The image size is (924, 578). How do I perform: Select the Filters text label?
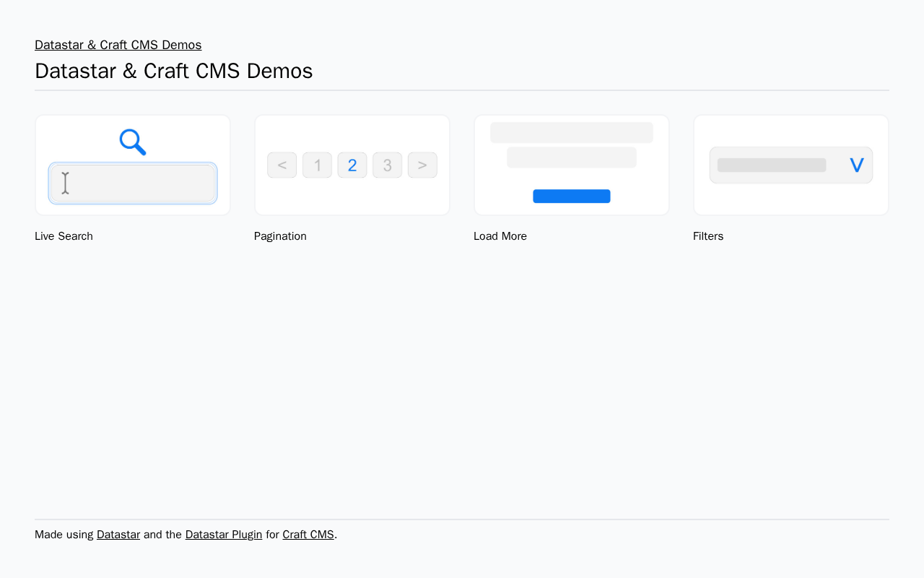point(708,236)
